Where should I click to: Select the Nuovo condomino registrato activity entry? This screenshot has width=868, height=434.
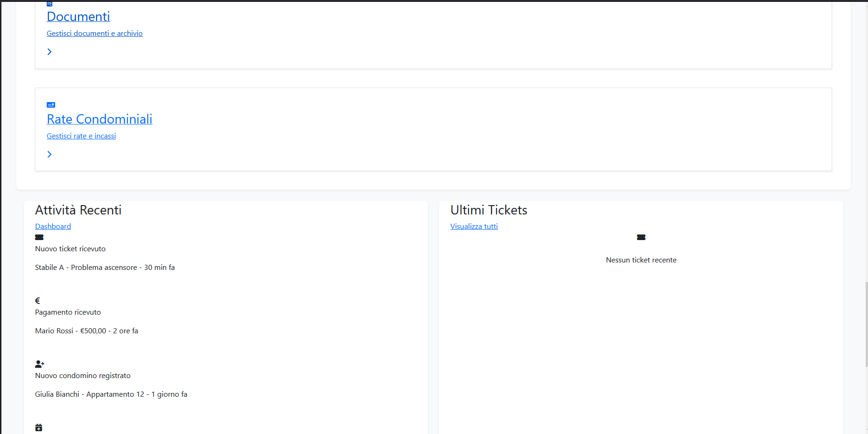point(83,376)
